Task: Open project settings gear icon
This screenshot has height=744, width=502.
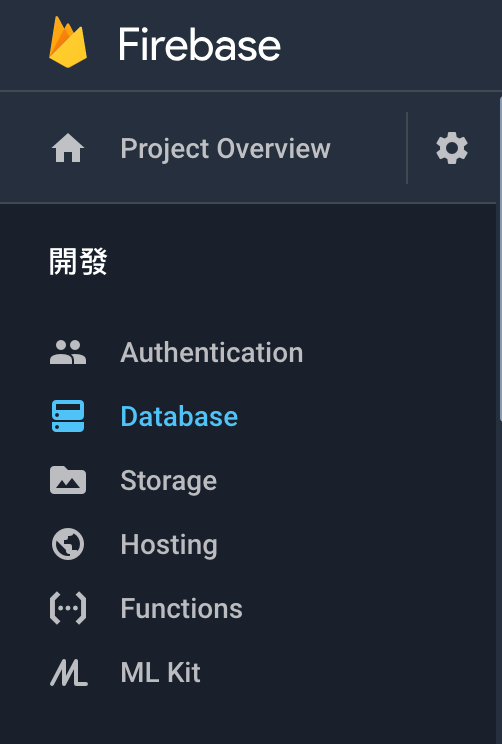Action: click(x=452, y=148)
